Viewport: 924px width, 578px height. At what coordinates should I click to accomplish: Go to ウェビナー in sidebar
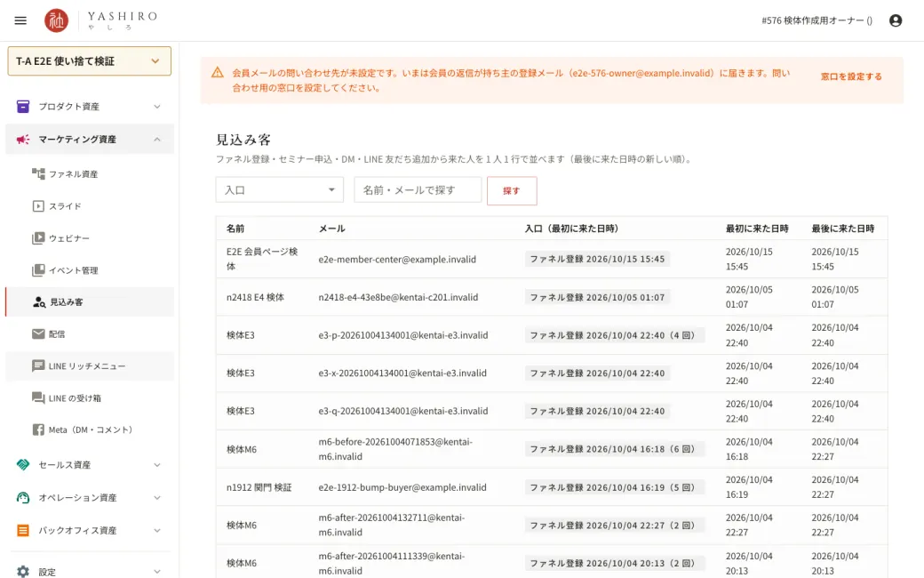tap(90, 238)
